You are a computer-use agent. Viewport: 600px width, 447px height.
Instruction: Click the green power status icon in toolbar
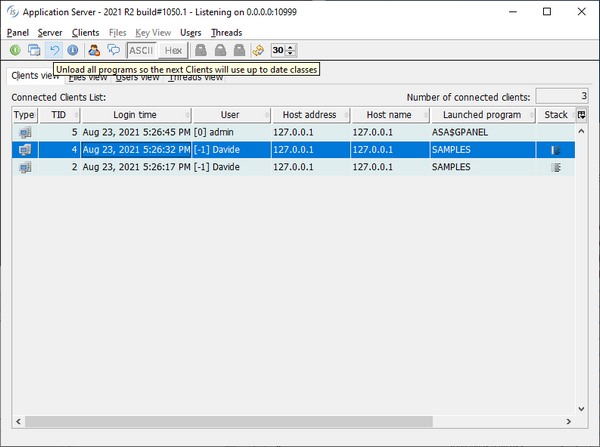(15, 50)
